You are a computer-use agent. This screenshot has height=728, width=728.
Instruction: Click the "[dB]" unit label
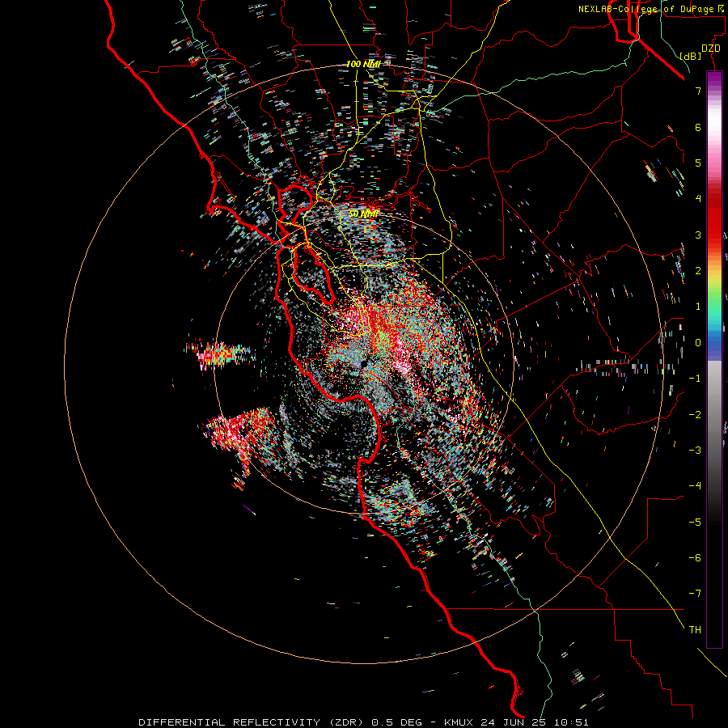(x=691, y=56)
